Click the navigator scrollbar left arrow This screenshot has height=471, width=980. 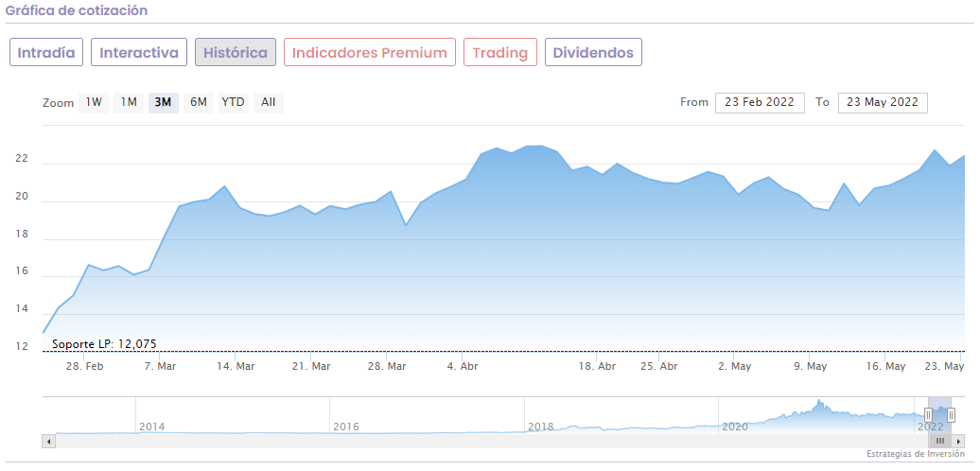click(47, 441)
